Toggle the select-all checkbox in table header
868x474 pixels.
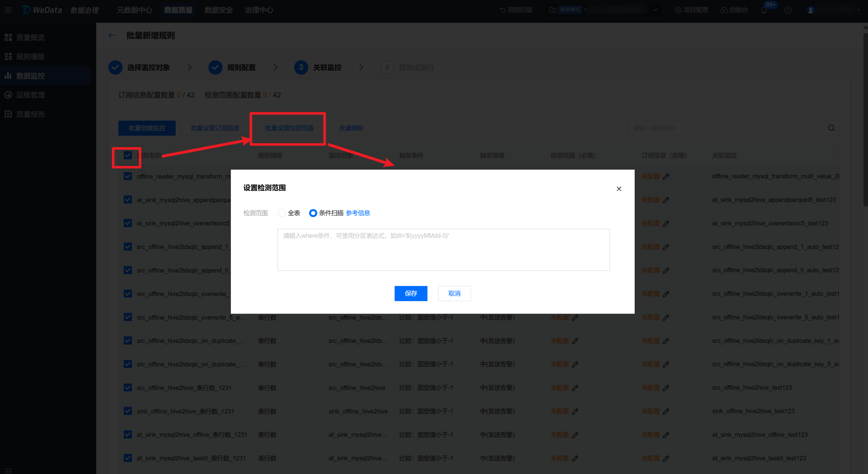coord(128,155)
